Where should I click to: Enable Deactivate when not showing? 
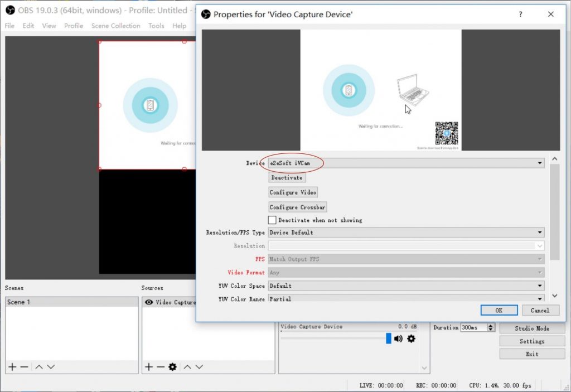click(x=272, y=220)
